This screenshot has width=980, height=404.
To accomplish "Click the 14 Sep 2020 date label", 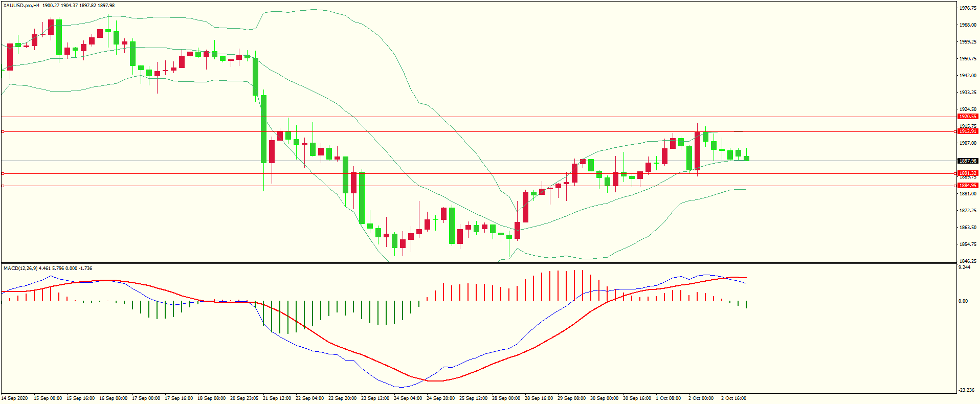I will [14, 398].
